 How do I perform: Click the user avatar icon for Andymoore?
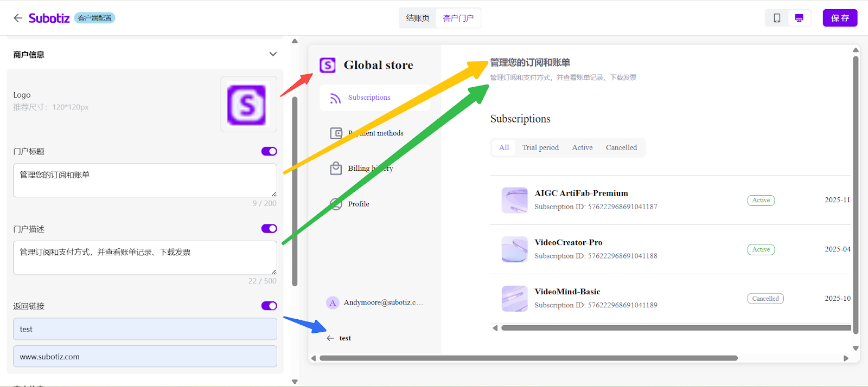[x=333, y=302]
